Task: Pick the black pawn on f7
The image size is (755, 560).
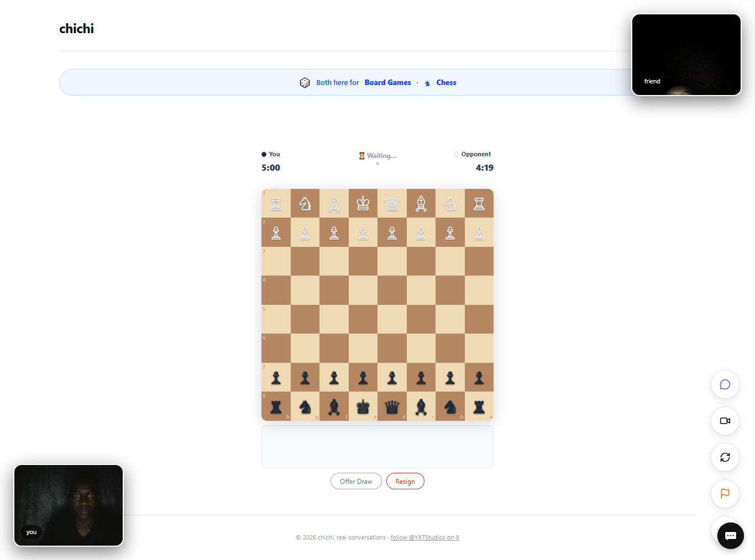Action: click(x=334, y=378)
